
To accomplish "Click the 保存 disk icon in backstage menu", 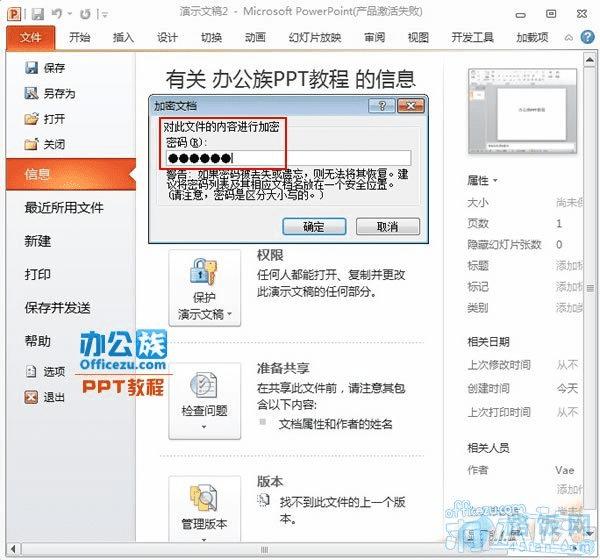I will click(31, 68).
